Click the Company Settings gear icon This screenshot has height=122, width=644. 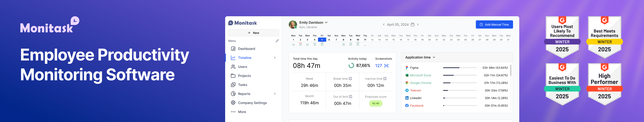tap(233, 103)
